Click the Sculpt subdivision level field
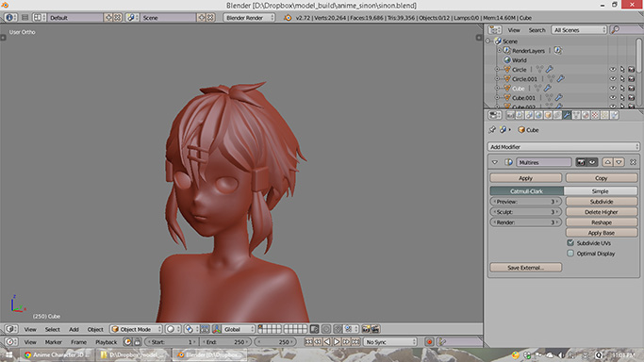 tap(526, 212)
